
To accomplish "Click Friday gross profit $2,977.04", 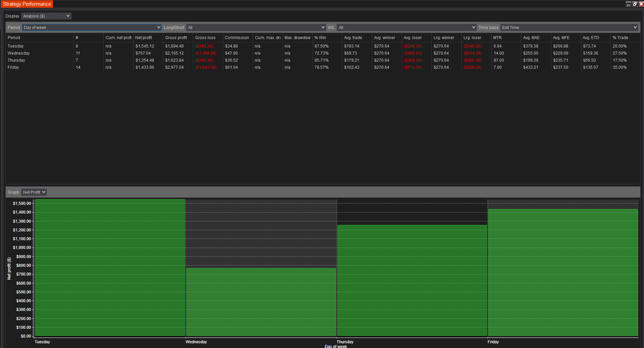I will (174, 67).
